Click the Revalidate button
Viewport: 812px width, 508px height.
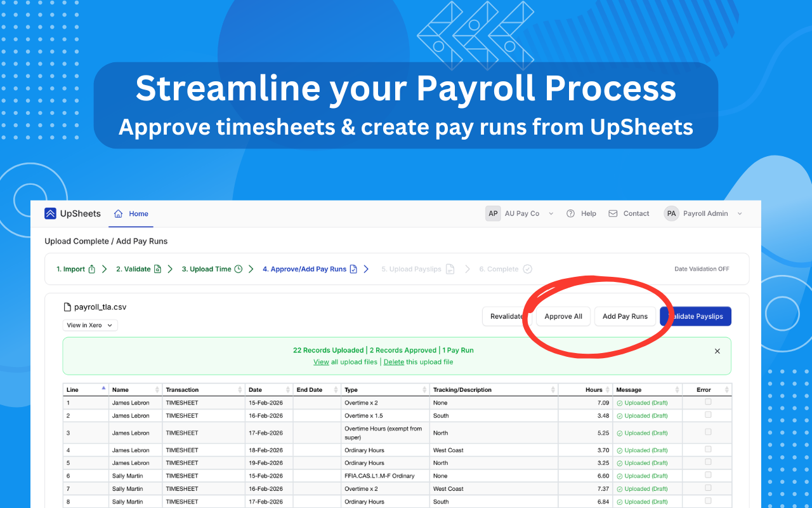[x=507, y=316]
